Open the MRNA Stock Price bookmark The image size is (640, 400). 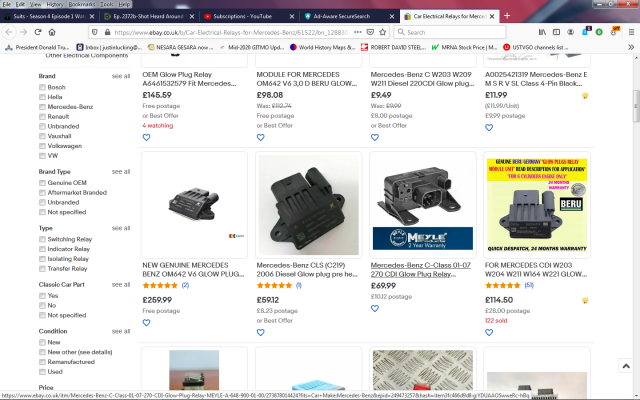[x=464, y=47]
